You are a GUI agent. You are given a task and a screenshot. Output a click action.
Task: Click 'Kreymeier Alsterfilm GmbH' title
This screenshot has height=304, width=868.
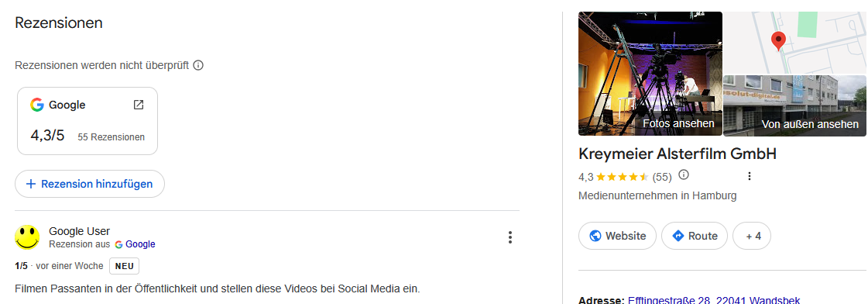(x=677, y=154)
